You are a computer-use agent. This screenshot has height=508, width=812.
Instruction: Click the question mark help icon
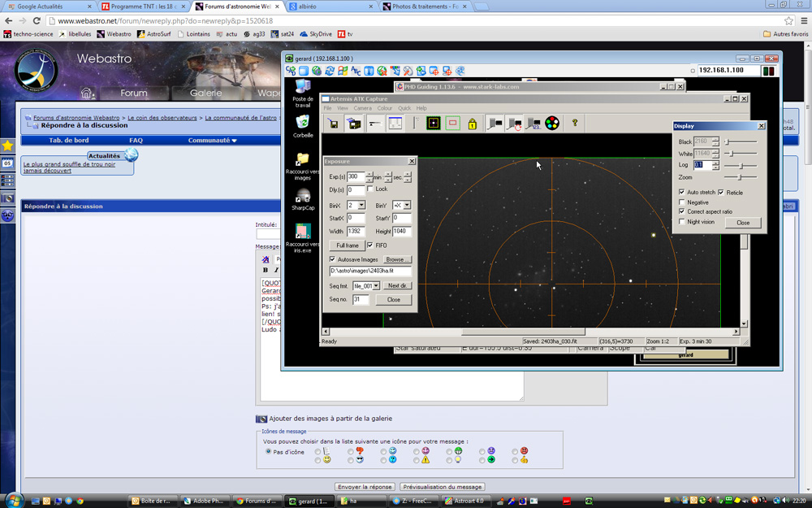[575, 124]
